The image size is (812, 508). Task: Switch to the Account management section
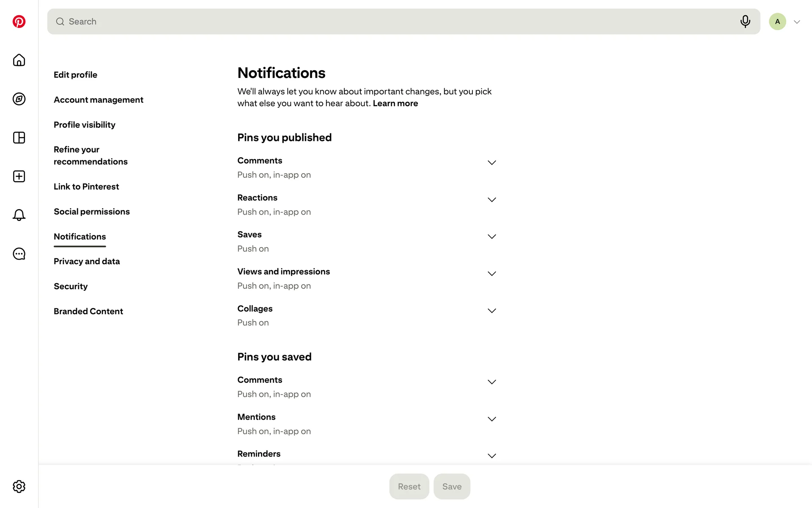[x=99, y=100]
